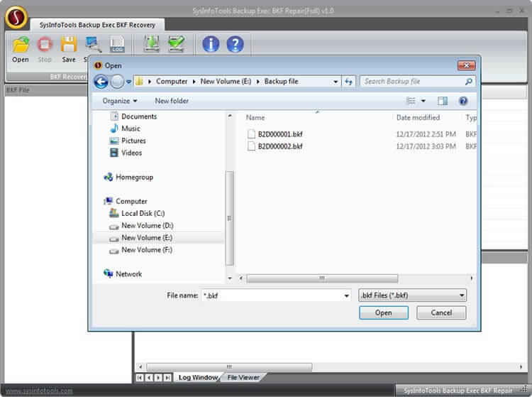This screenshot has width=532, height=397.
Task: Sort files by the Date modified column
Action: point(418,117)
